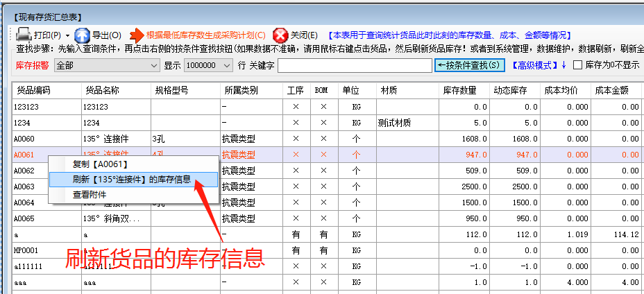Click 动态库存 column header
644x294 pixels.
pos(515,91)
